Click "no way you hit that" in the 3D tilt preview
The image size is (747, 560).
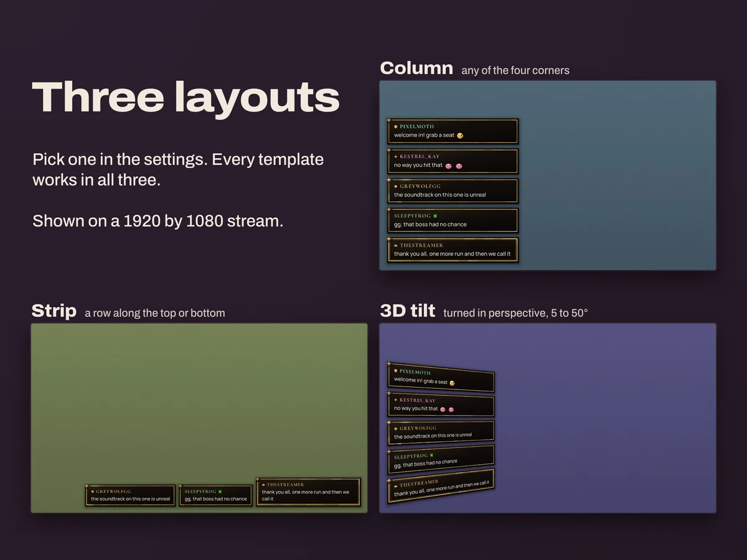(x=416, y=409)
